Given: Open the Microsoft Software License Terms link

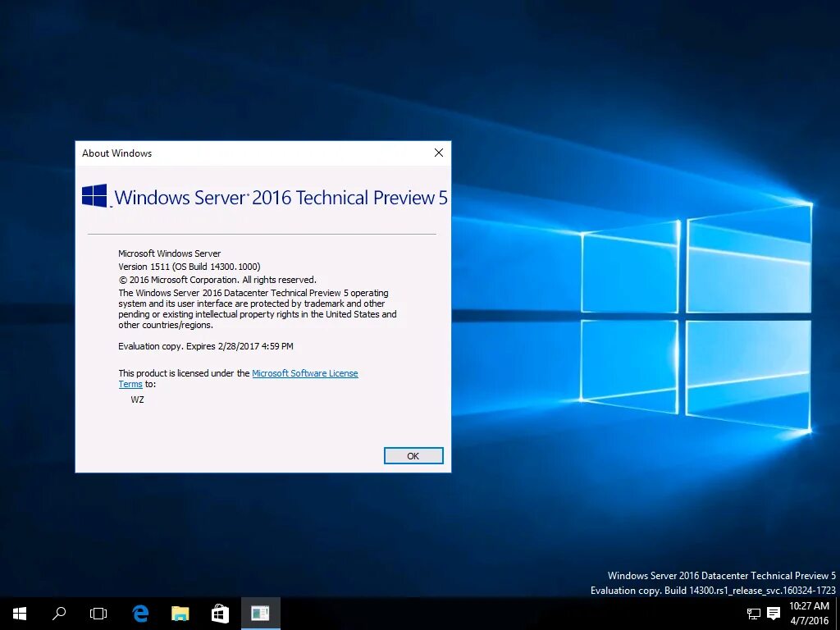Looking at the screenshot, I should [305, 373].
